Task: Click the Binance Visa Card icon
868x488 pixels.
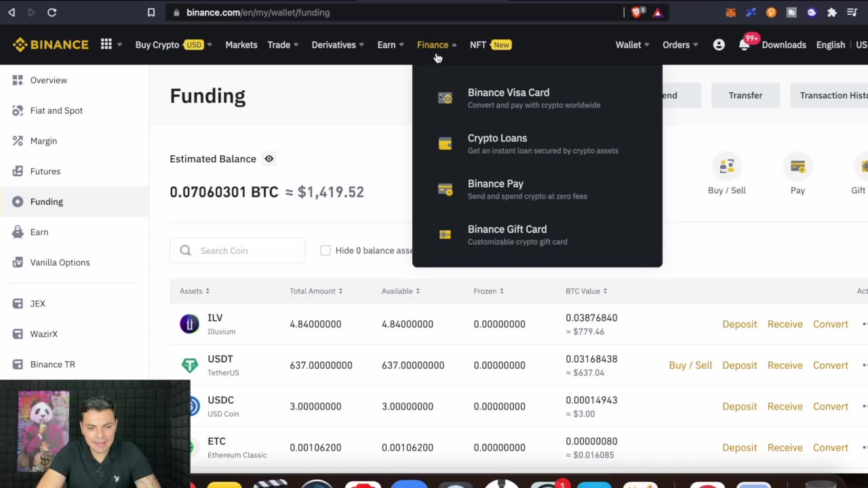Action: pyautogui.click(x=445, y=98)
